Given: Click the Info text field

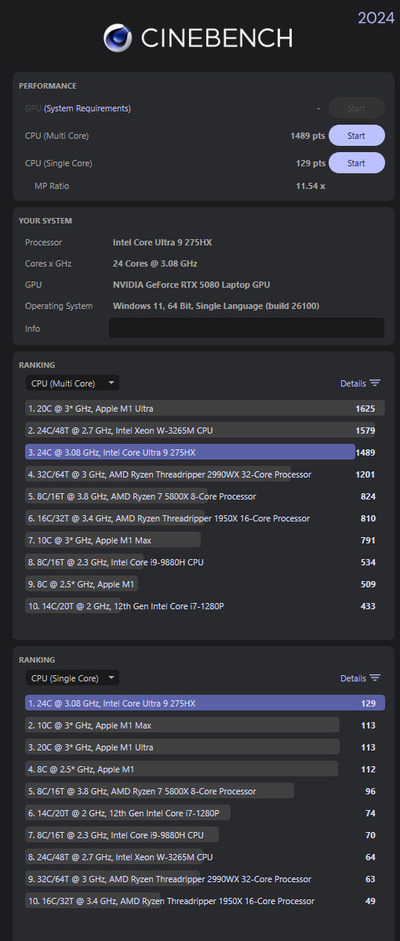Looking at the screenshot, I should click(246, 328).
